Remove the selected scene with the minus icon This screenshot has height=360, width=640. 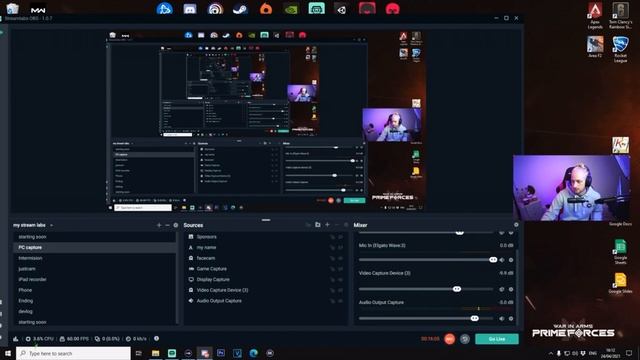click(x=167, y=225)
